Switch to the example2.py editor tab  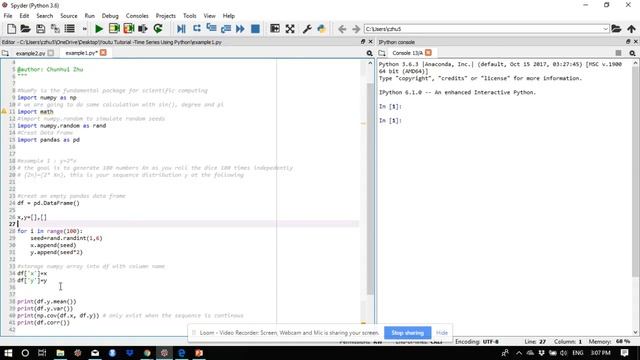[31, 53]
